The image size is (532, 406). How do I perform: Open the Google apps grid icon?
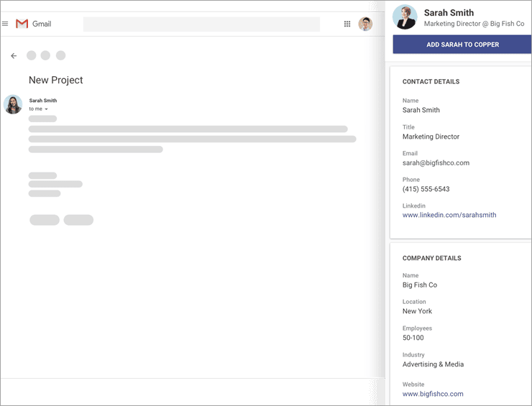click(347, 24)
